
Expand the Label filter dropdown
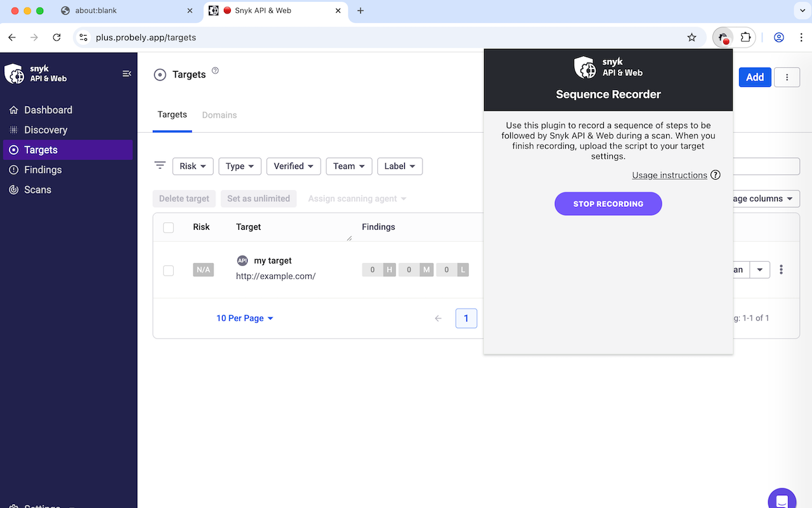(x=400, y=166)
